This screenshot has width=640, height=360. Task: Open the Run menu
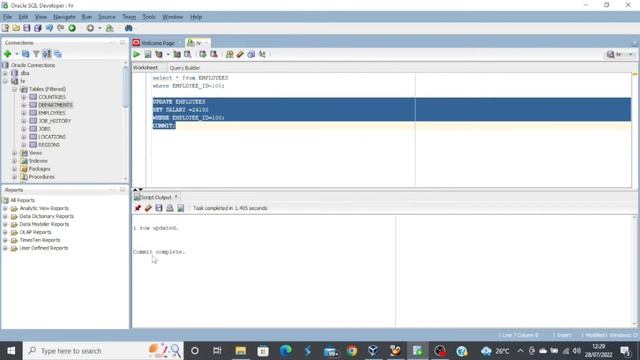(x=87, y=17)
